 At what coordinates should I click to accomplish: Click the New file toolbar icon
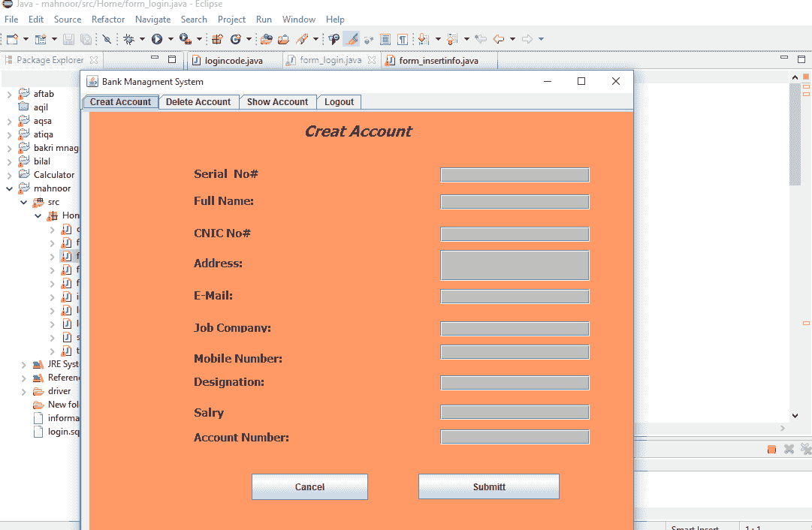(x=12, y=39)
